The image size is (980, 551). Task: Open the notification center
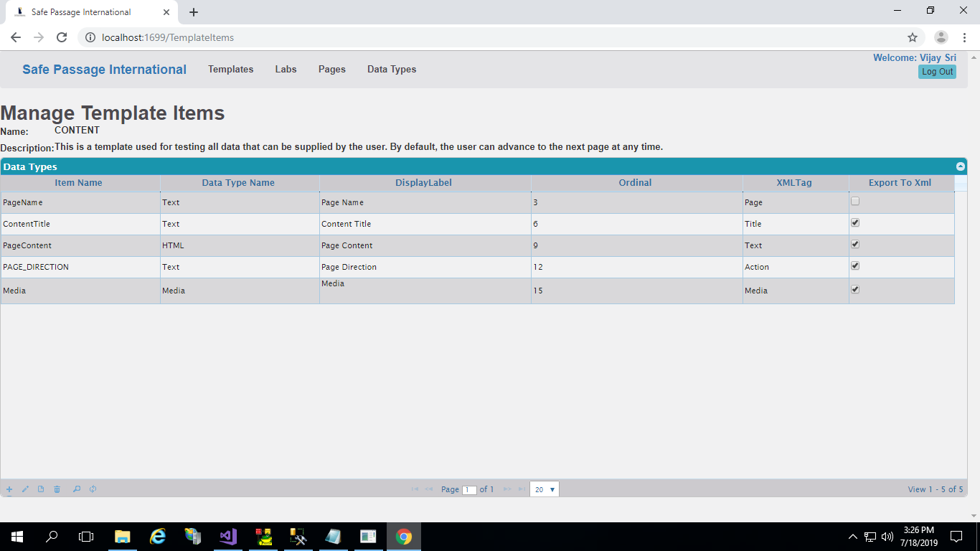point(956,537)
